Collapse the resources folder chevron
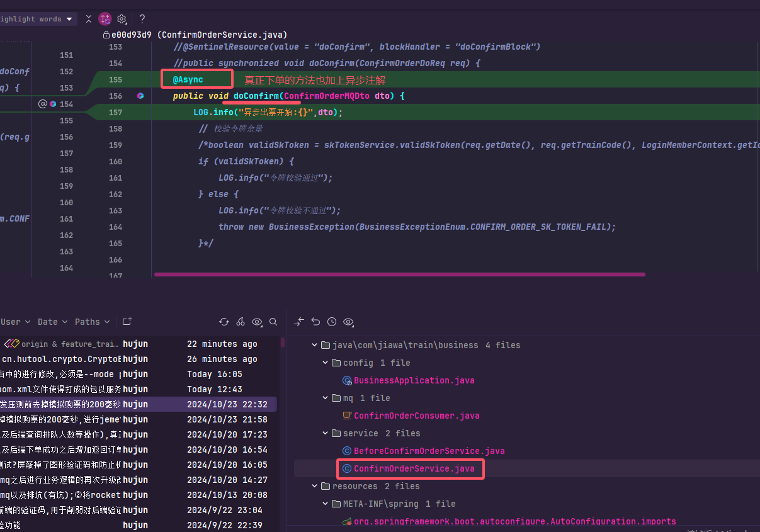Image resolution: width=760 pixels, height=532 pixels. (x=315, y=486)
